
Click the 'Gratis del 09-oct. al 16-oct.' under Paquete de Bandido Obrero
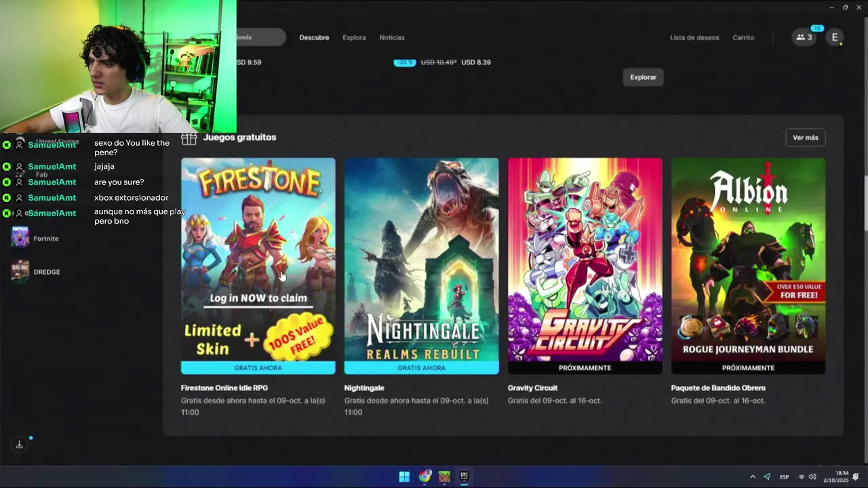pos(718,401)
